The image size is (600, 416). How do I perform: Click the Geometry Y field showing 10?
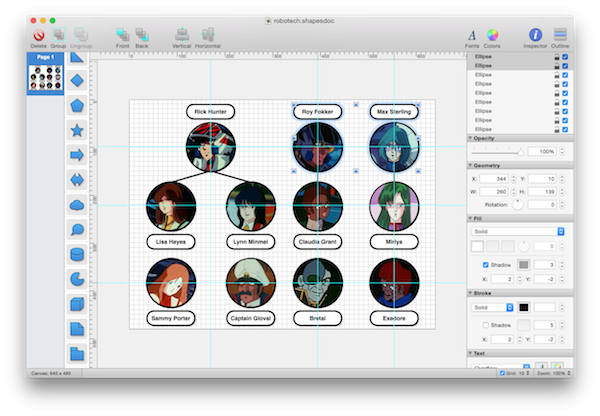point(542,179)
